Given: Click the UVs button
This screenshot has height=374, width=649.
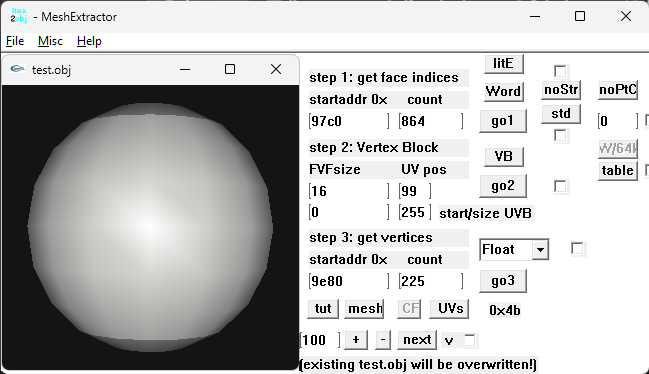Looking at the screenshot, I should [x=449, y=309].
